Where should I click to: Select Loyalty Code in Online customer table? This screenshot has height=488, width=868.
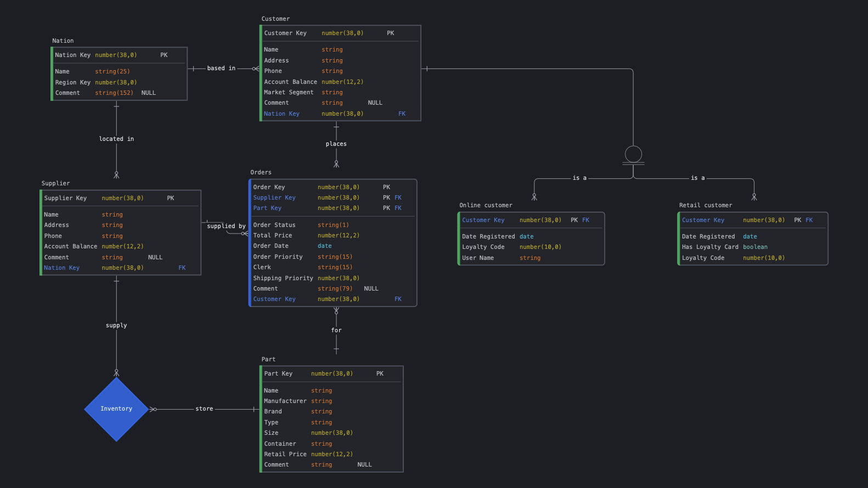(x=532, y=247)
